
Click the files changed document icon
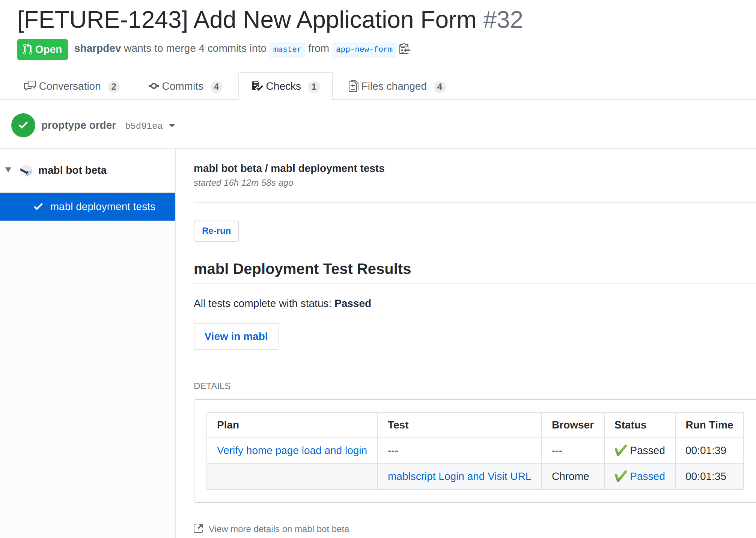coord(353,86)
